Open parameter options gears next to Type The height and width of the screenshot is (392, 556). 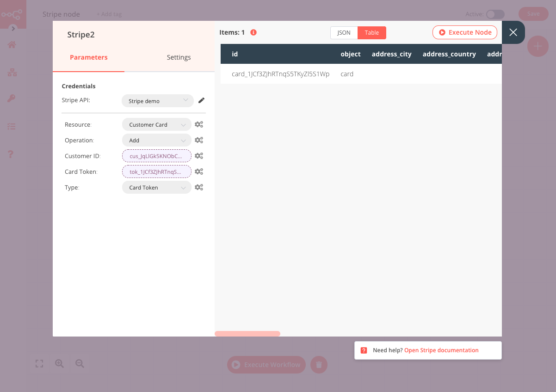click(x=199, y=187)
